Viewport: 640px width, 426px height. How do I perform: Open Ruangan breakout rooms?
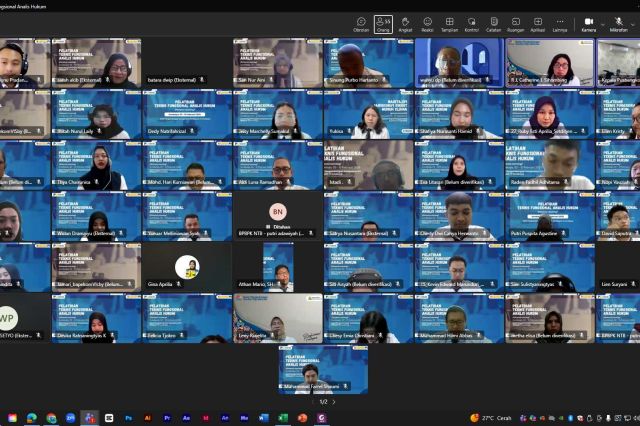[x=515, y=23]
